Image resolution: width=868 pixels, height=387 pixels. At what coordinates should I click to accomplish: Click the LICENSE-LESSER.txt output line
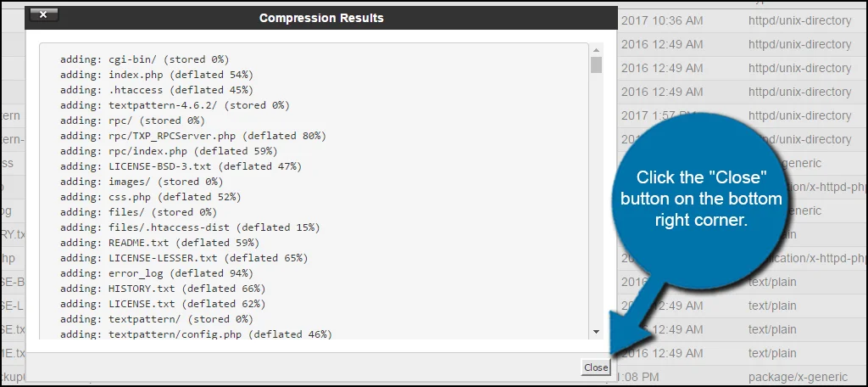coord(184,258)
